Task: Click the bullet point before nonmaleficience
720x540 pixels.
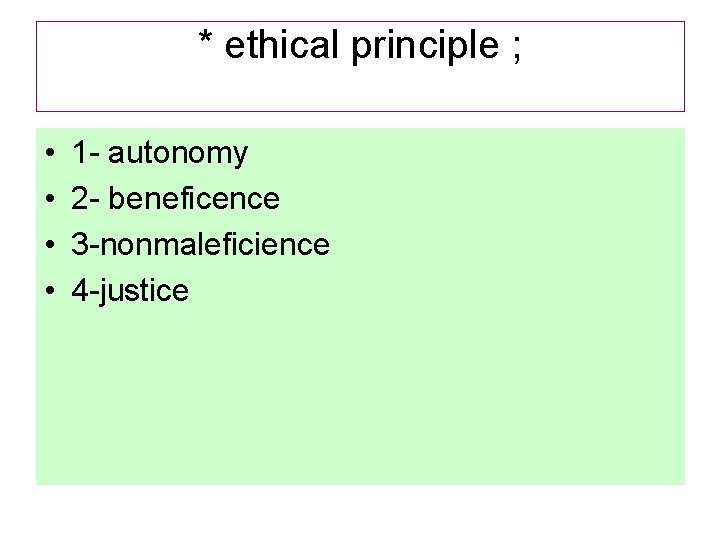Action: coord(49,246)
